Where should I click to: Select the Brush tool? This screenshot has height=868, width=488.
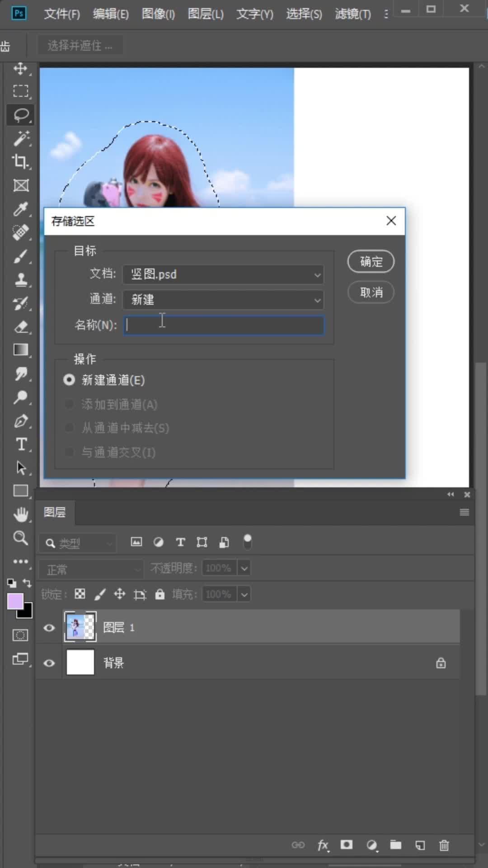pyautogui.click(x=20, y=256)
